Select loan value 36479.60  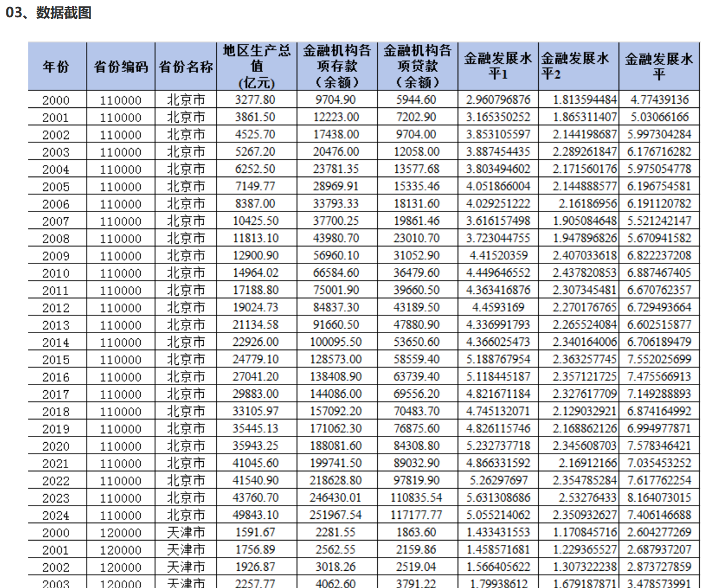[x=417, y=273]
